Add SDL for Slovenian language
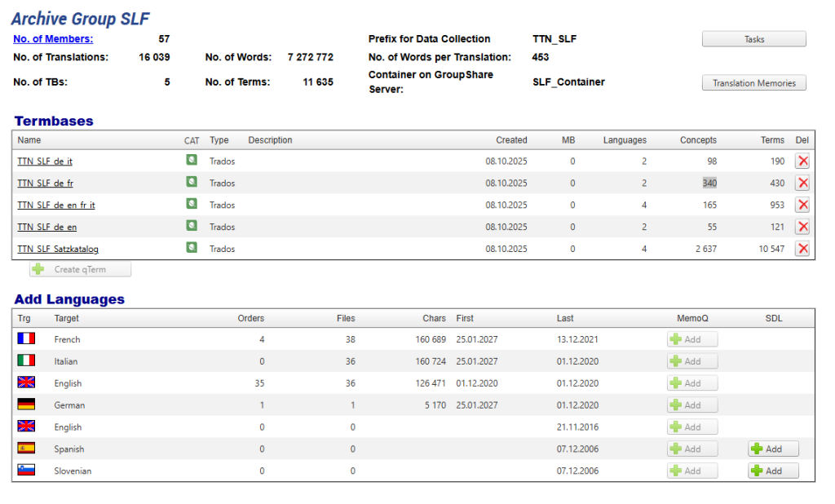 click(x=773, y=471)
